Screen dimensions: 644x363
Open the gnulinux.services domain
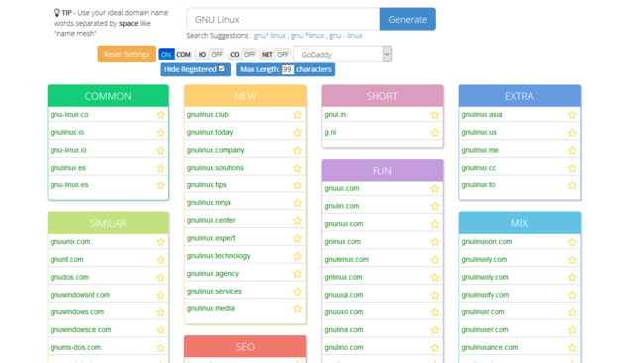click(214, 291)
